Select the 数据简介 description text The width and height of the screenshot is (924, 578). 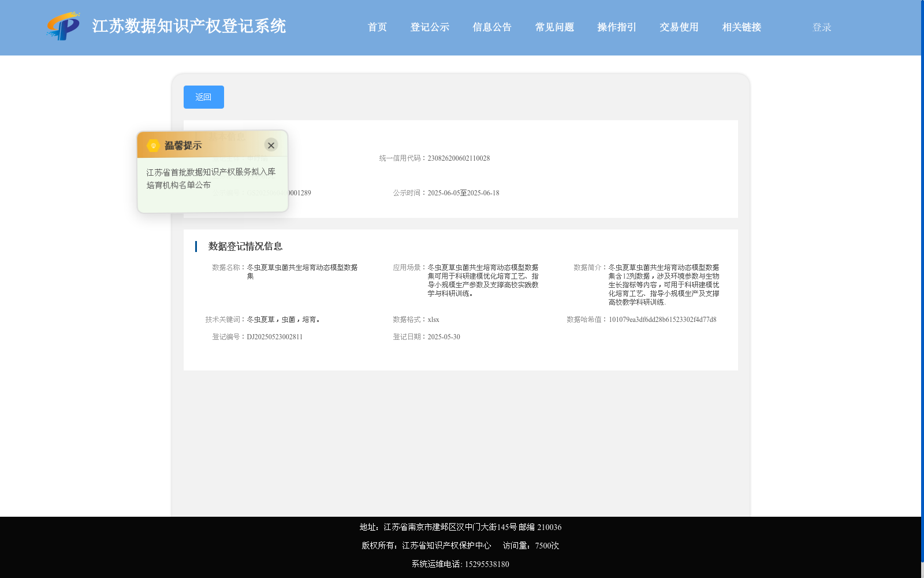click(x=664, y=284)
